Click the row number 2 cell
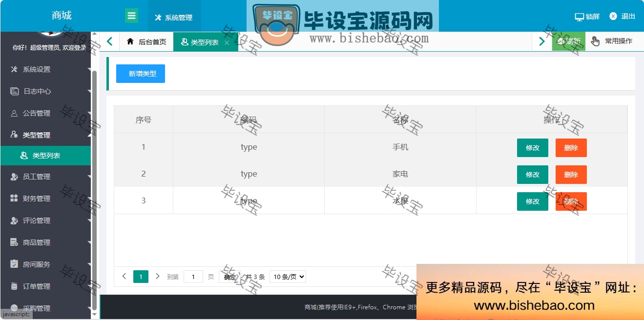 pos(144,174)
